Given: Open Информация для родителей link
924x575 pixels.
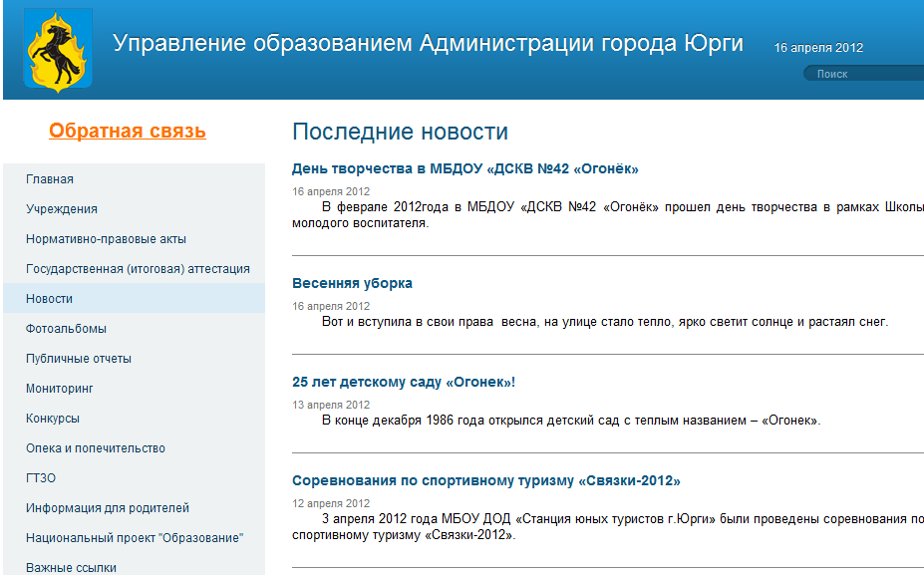Looking at the screenshot, I should click(108, 508).
